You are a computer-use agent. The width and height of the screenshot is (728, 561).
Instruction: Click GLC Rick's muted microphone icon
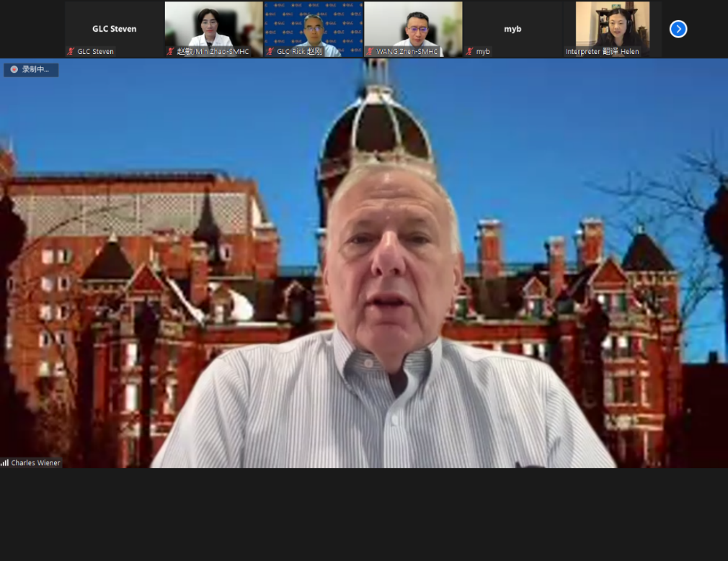(270, 52)
